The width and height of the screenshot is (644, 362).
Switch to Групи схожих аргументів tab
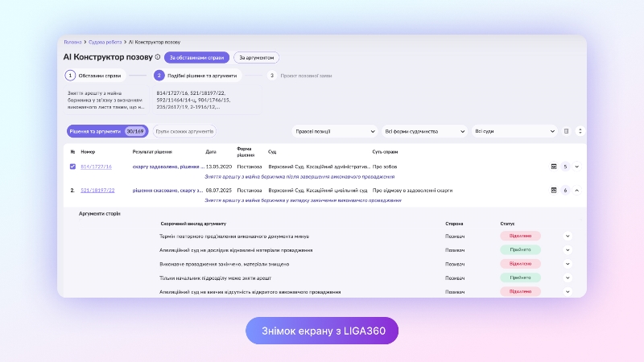click(184, 131)
